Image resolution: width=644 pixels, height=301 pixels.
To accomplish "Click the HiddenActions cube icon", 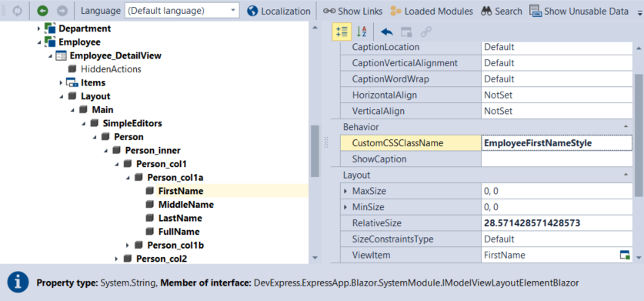I will (x=72, y=69).
